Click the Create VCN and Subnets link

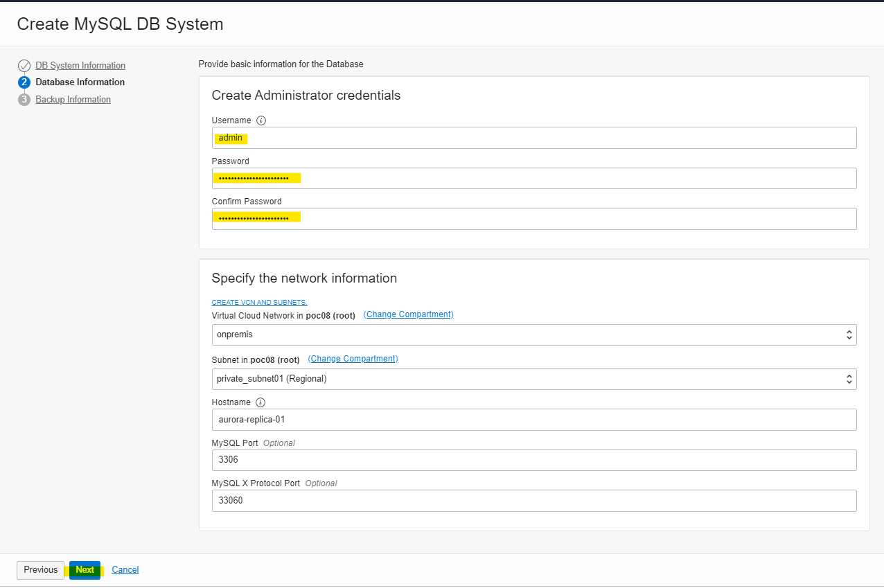[x=259, y=303]
